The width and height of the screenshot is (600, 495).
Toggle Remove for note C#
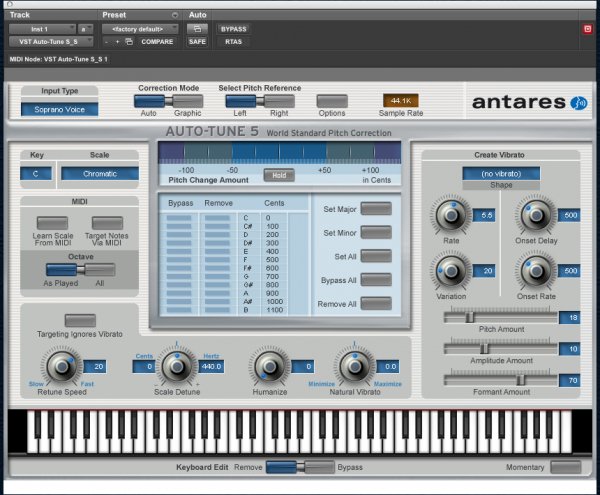tap(217, 226)
